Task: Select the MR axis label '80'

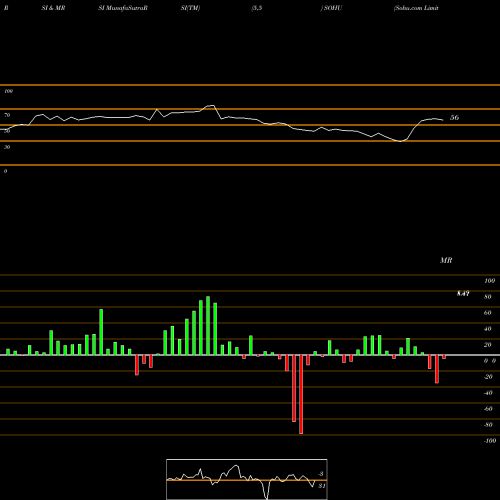Action: coord(488,297)
